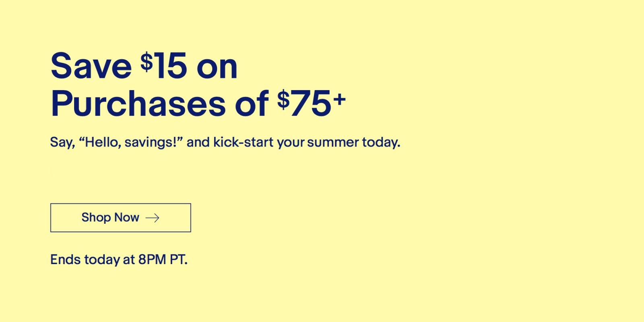Click the dollar sign before 75
Viewport: 644px width, 322px height.
point(283,99)
